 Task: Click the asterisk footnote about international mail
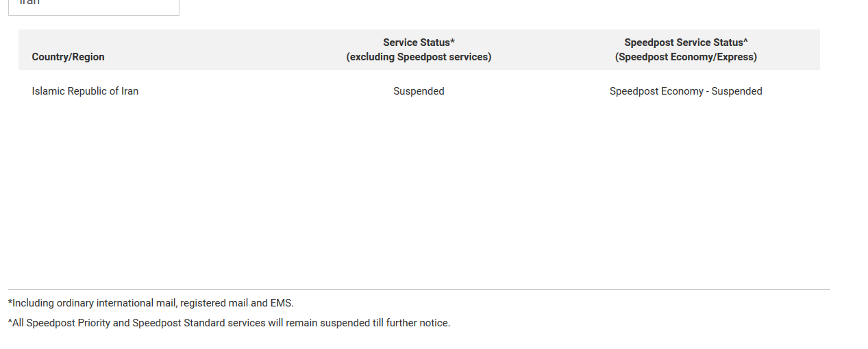(151, 303)
